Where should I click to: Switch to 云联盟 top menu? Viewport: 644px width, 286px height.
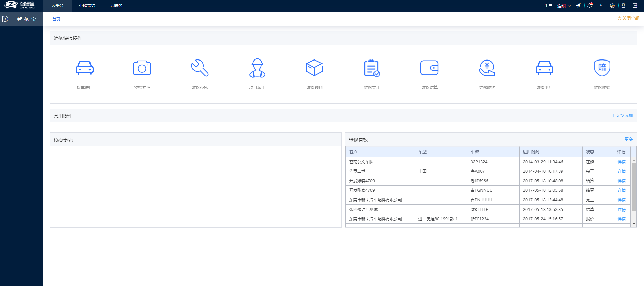pos(116,6)
